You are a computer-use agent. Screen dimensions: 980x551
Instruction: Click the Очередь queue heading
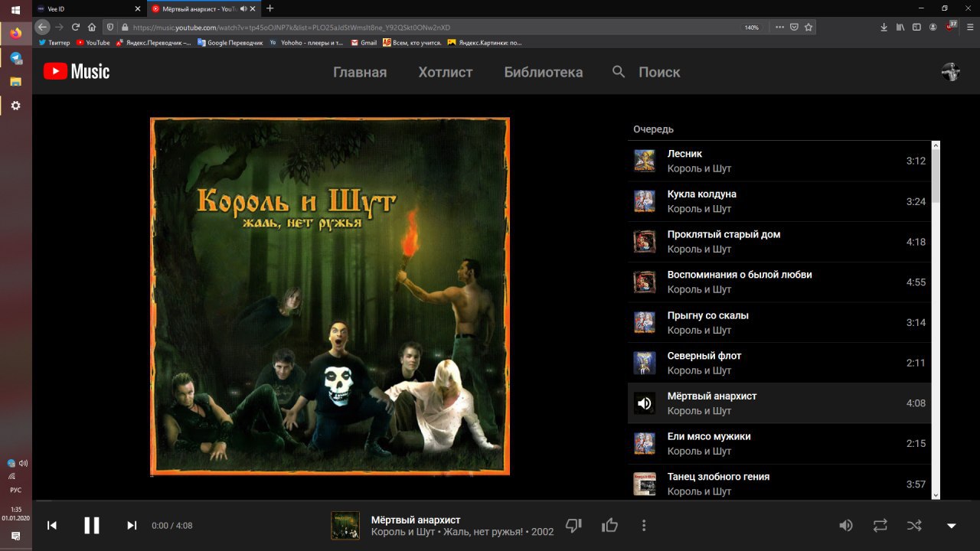tap(653, 129)
